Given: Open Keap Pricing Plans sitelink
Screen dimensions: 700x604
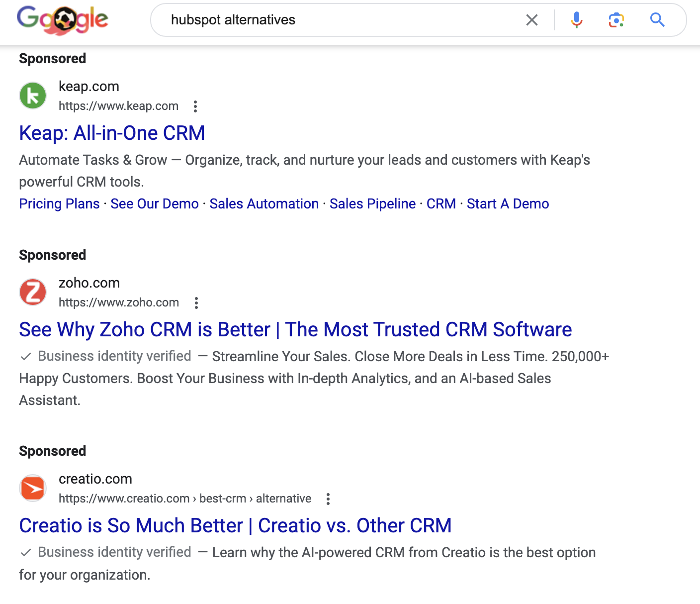Looking at the screenshot, I should pos(59,203).
